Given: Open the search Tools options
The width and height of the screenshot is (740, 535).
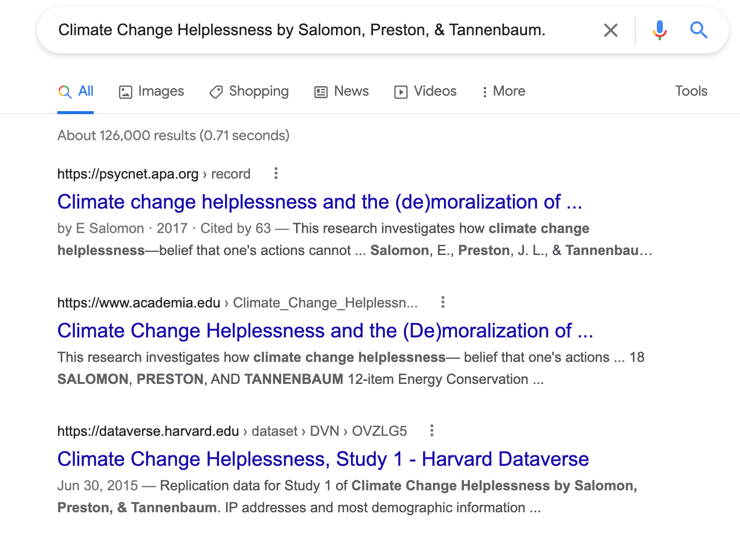Looking at the screenshot, I should pyautogui.click(x=691, y=91).
